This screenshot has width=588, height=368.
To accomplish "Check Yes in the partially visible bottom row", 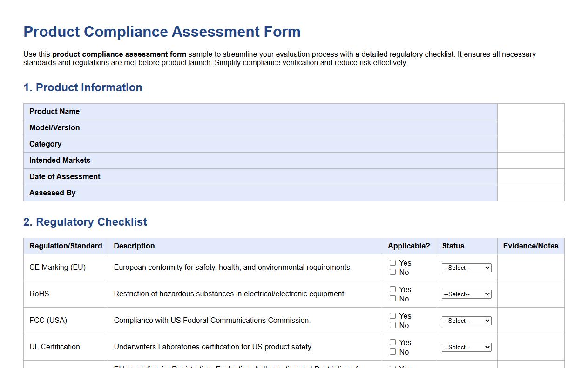I will pos(393,366).
